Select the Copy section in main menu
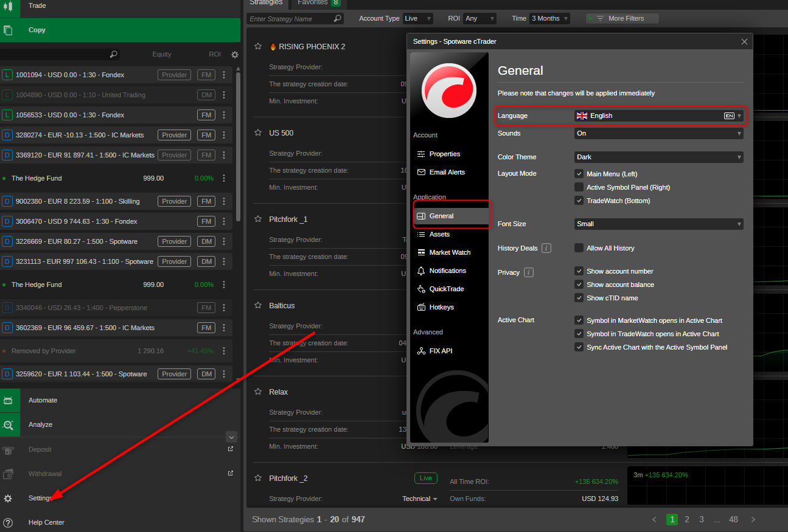The width and height of the screenshot is (788, 532). pos(120,30)
